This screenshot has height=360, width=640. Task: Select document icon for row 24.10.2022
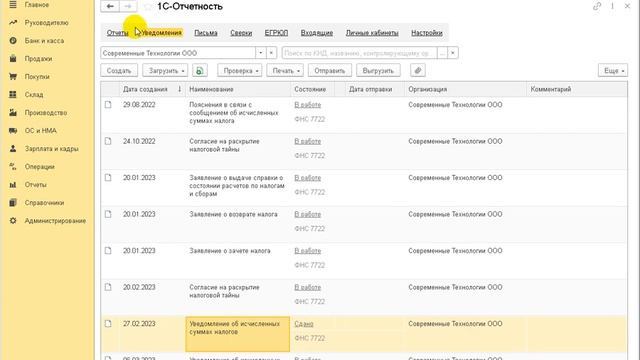108,141
